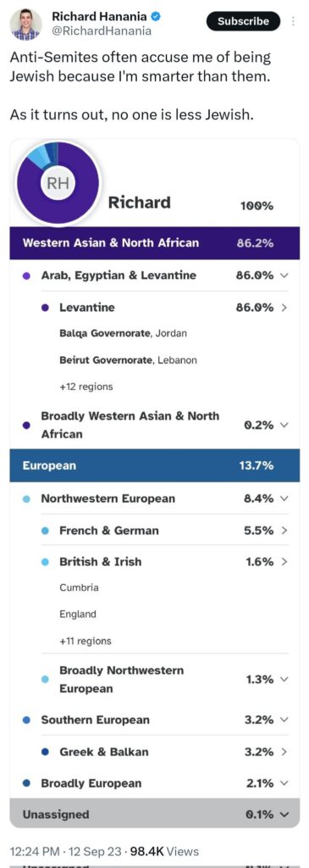Expand Arab, Egyptian & Levantine chevron
This screenshot has width=309, height=868.
point(284,275)
